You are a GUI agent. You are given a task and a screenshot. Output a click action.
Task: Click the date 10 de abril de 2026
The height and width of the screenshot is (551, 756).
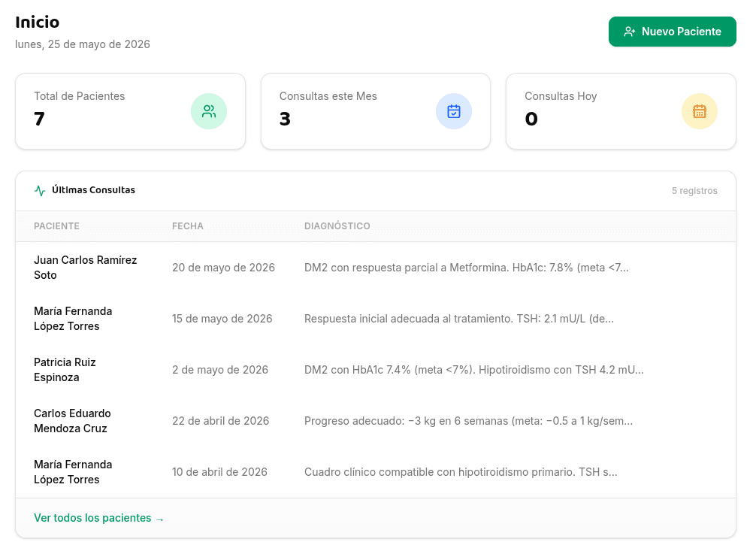coord(219,472)
